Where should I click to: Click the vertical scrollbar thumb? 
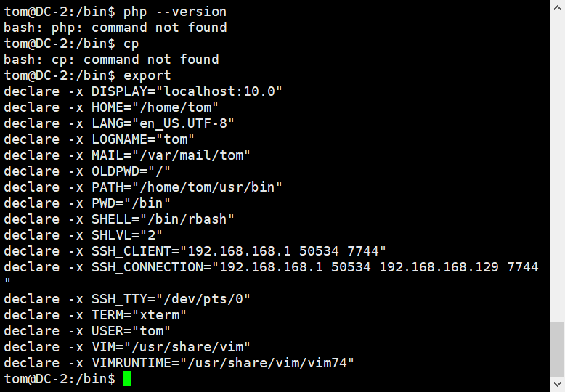[557, 350]
